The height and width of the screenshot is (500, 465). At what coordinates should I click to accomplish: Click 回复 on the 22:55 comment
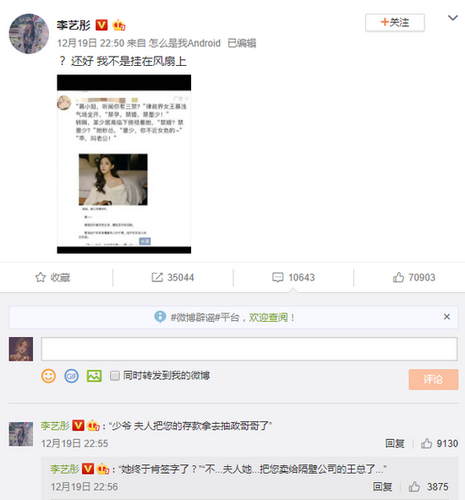tap(395, 443)
